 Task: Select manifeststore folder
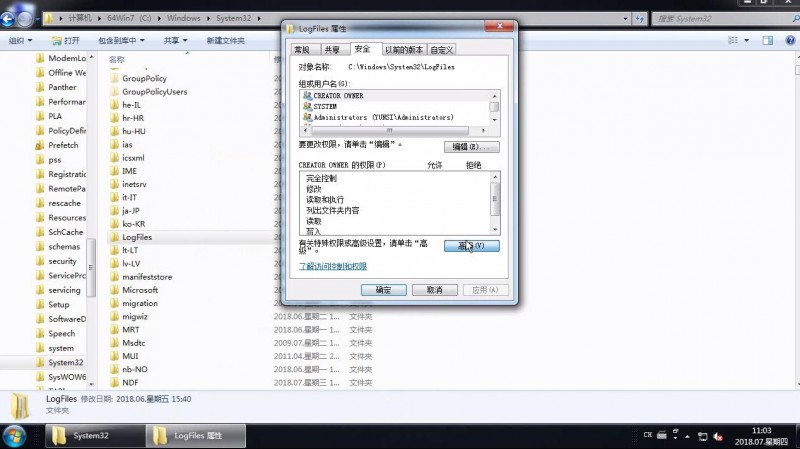[x=147, y=277]
